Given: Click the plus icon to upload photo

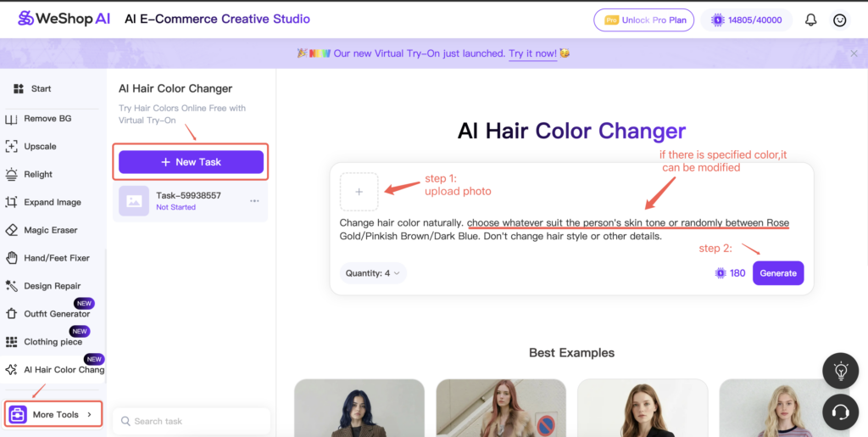Looking at the screenshot, I should pos(359,192).
